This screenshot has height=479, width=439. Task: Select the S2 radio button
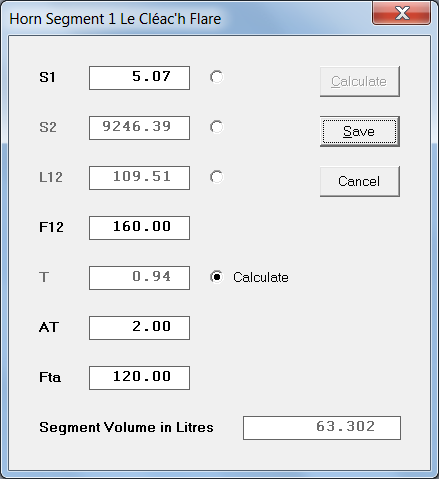point(216,127)
